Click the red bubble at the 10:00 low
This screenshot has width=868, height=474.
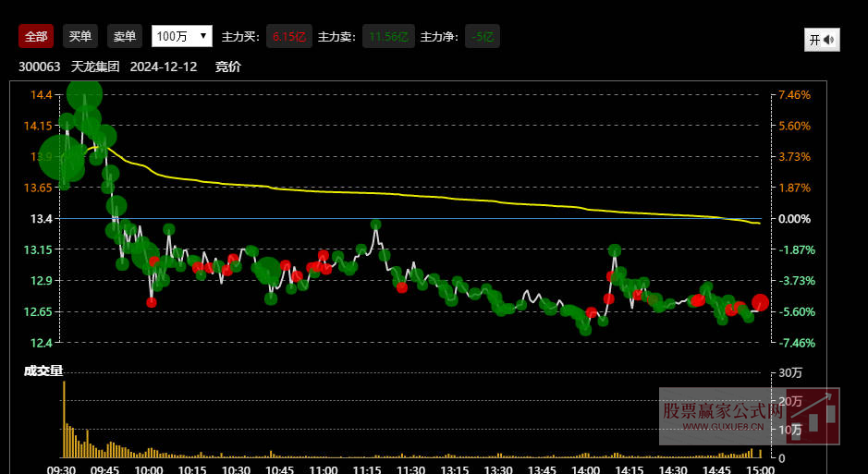point(152,302)
